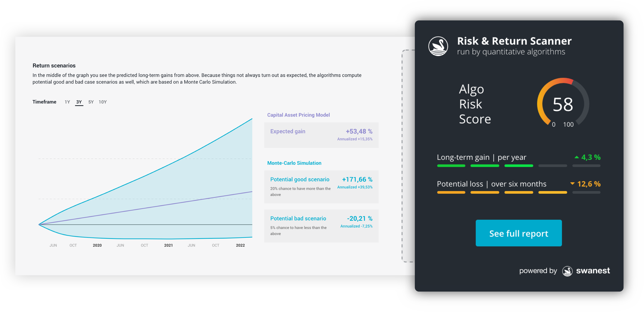Click the 2020 label on chart axis
The image size is (644, 312).
(97, 245)
